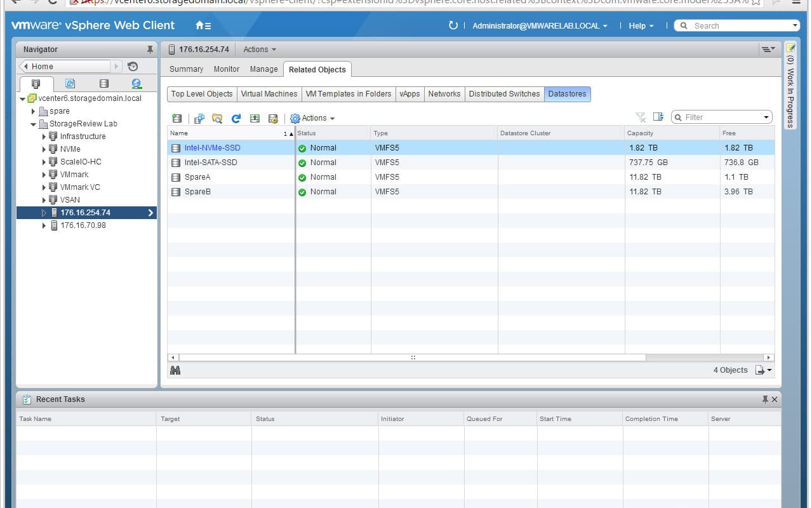Image resolution: width=812 pixels, height=508 pixels.
Task: Show Networks list
Action: pyautogui.click(x=444, y=94)
